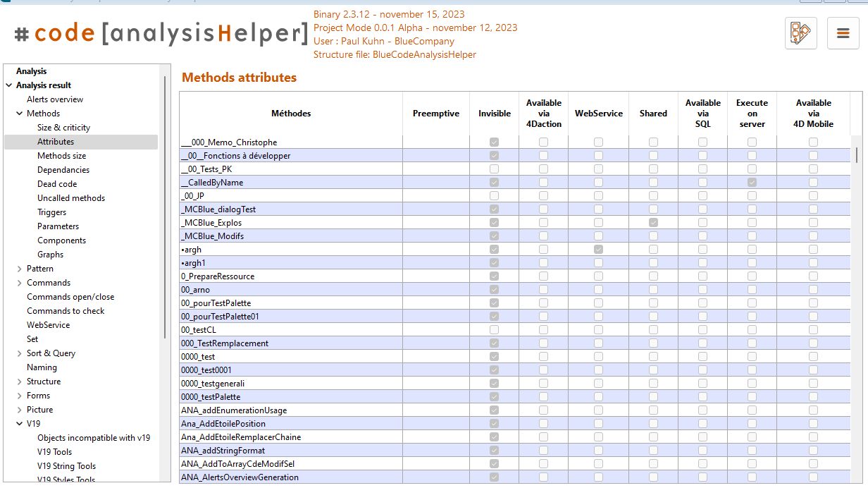868x488 pixels.
Task: Toggle Invisible checkbox for _00_JP
Action: [494, 196]
